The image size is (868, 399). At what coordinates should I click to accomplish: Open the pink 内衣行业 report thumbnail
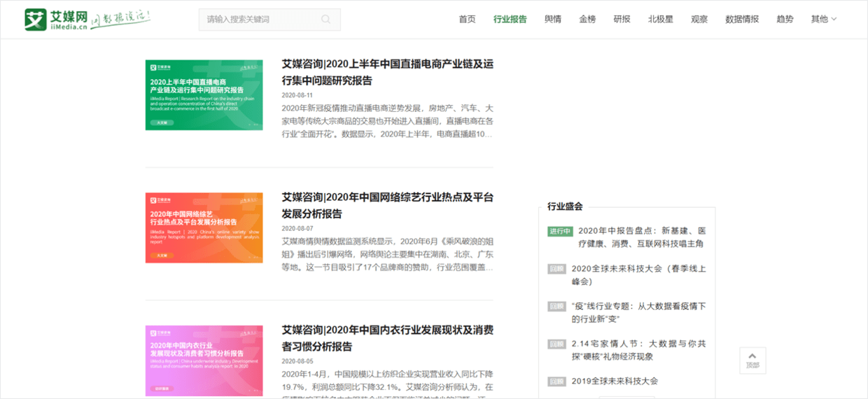pos(204,360)
